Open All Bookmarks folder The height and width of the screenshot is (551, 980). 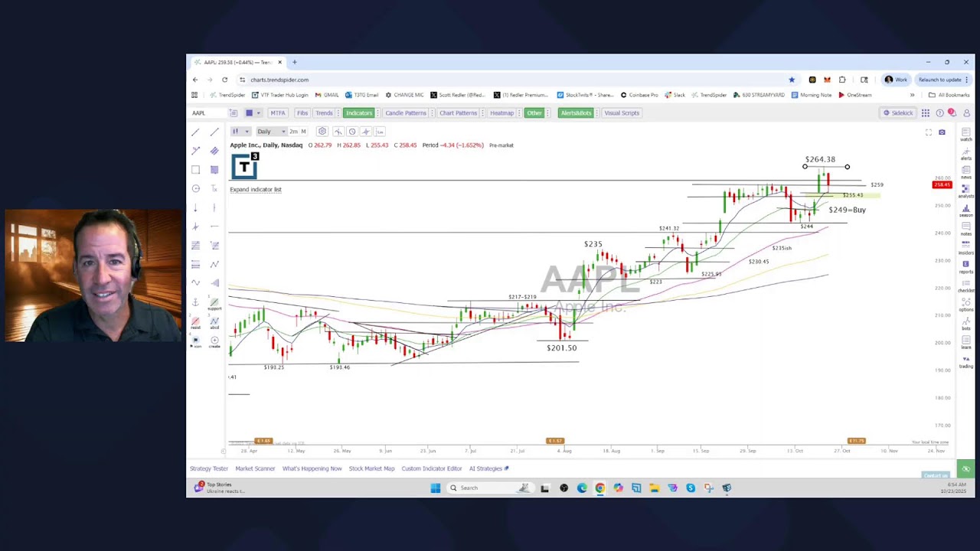coord(949,95)
